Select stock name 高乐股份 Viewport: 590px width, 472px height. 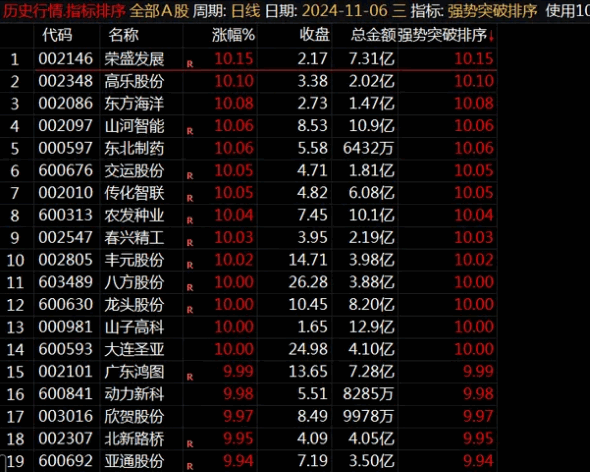pyautogui.click(x=134, y=81)
